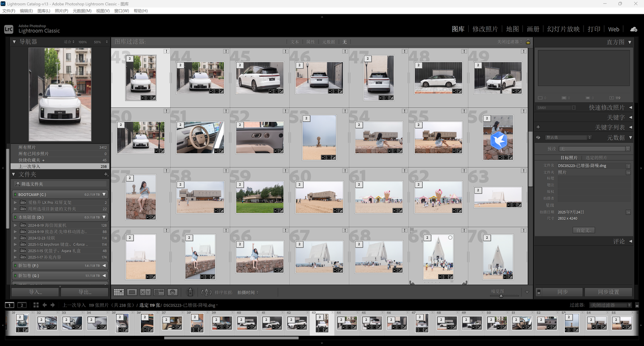This screenshot has width=644, height=346.
Task: Select the Painter spray can tool
Action: tap(190, 292)
